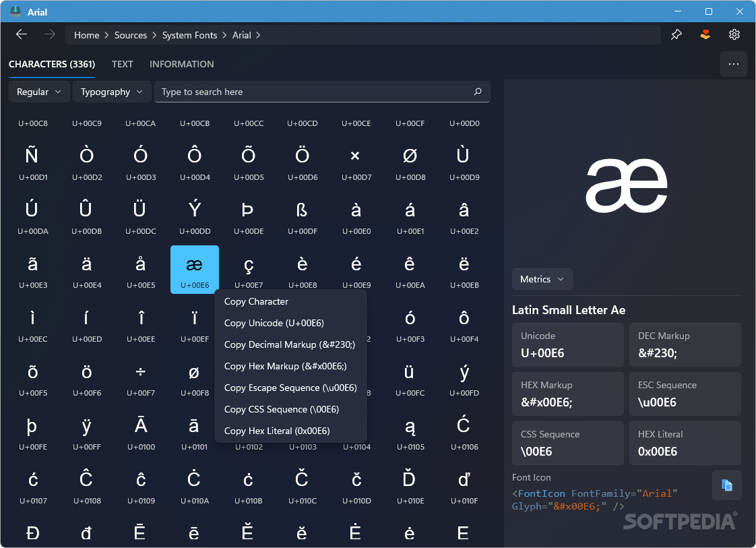Switch to the TEXT tab
Image resolution: width=756 pixels, height=548 pixels.
click(x=123, y=64)
